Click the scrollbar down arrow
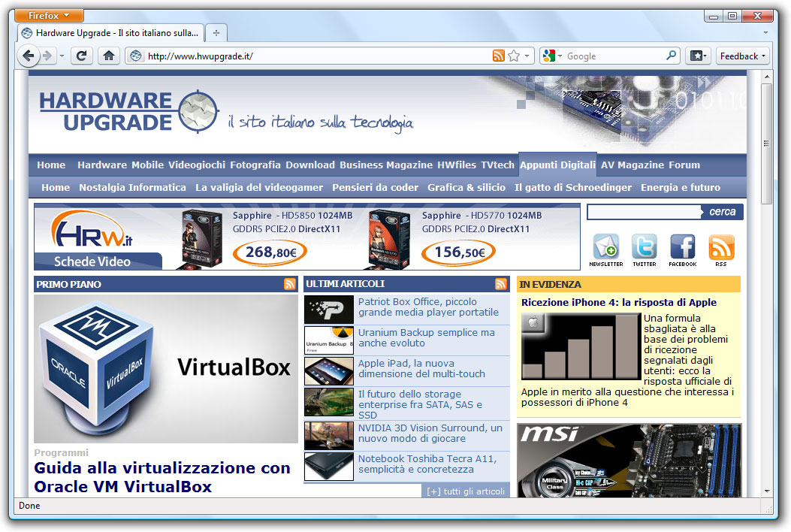 point(766,491)
